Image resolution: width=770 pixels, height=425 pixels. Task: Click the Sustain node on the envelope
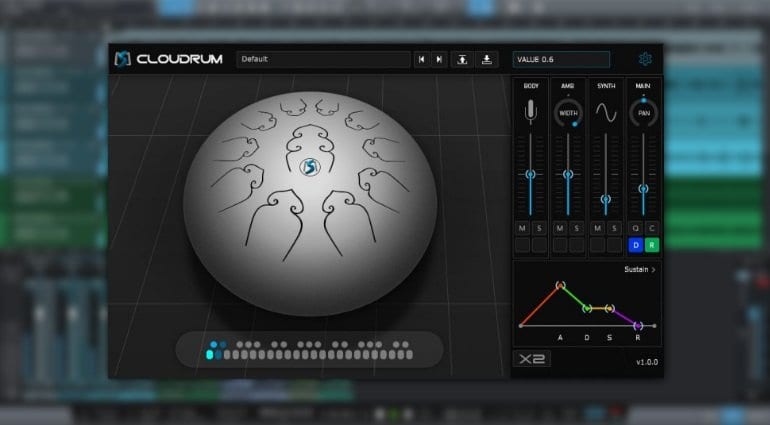609,309
